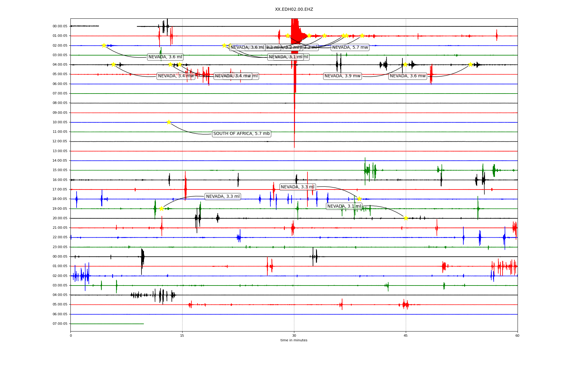Click the 13:00:05 row time label
Image resolution: width=588 pixels, height=368 pixels.
(x=60, y=151)
